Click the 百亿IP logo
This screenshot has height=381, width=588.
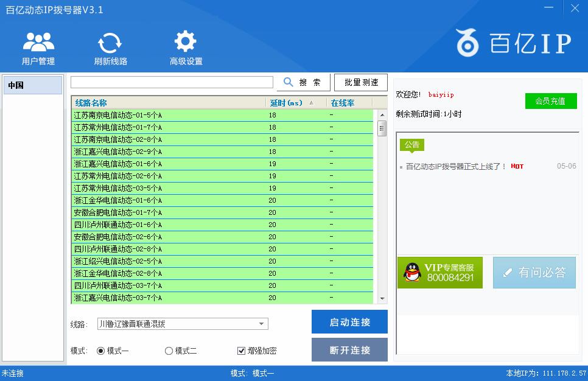(x=513, y=43)
